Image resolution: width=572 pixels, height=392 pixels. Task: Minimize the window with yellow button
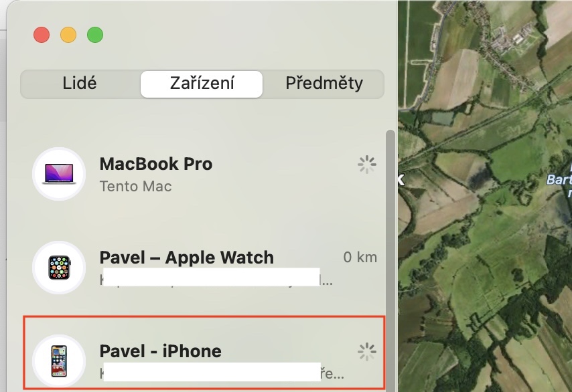[68, 35]
